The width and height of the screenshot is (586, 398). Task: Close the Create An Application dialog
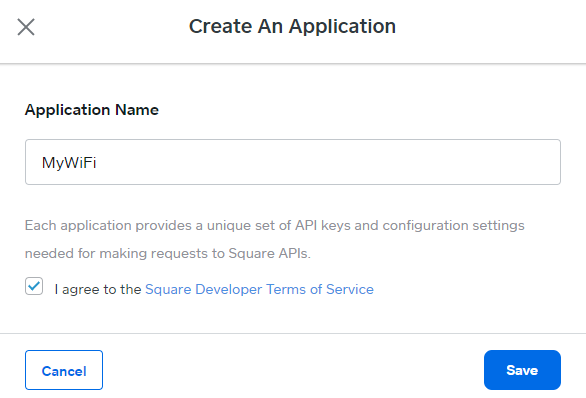click(x=26, y=27)
